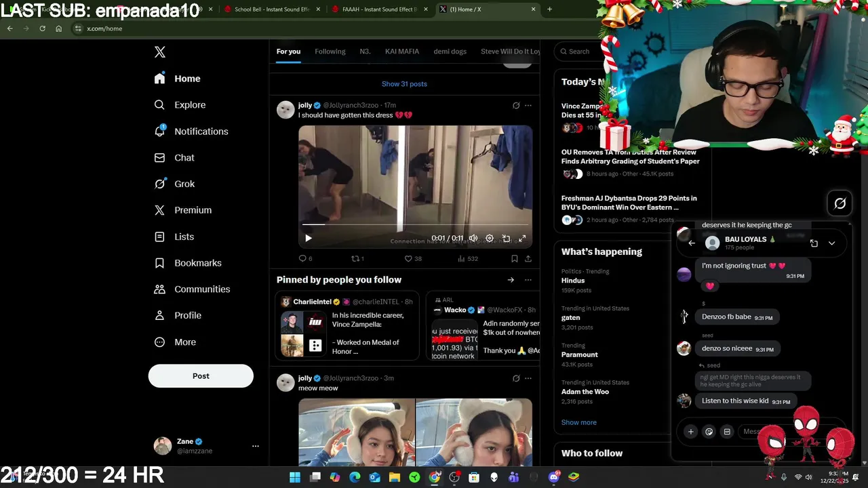
Task: Open Profile in the sidebar
Action: (x=178, y=315)
